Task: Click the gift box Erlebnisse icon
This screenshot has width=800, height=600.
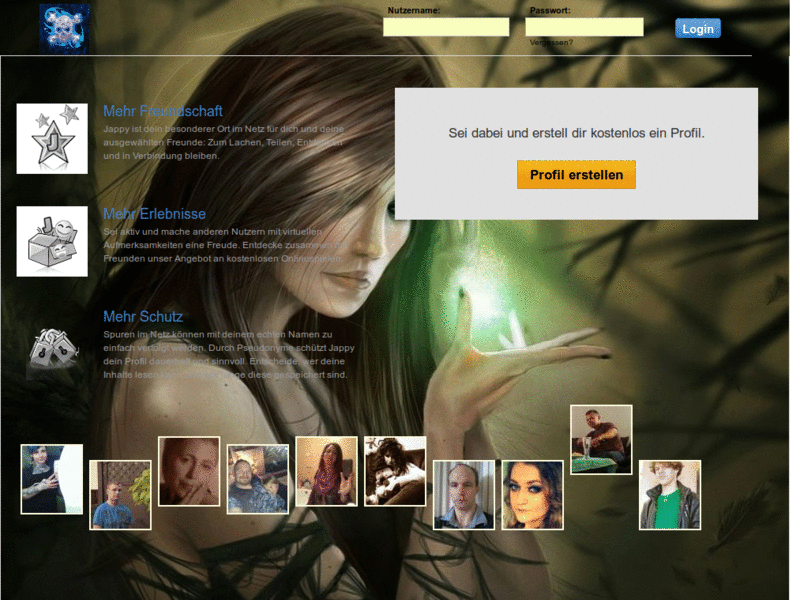Action: click(52, 241)
